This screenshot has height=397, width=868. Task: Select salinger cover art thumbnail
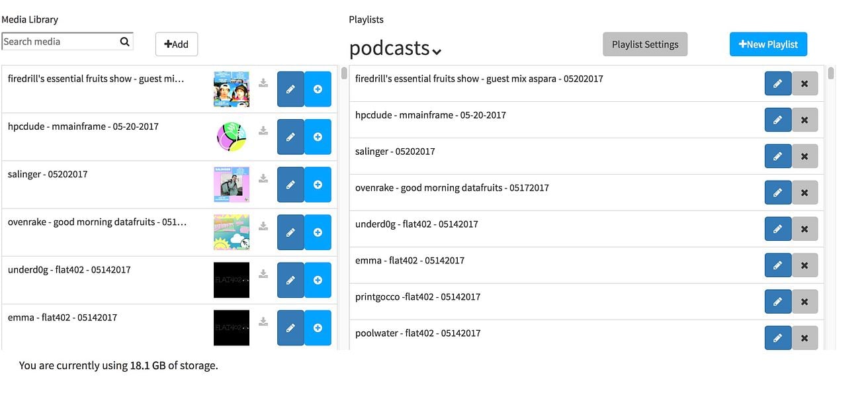point(232,185)
